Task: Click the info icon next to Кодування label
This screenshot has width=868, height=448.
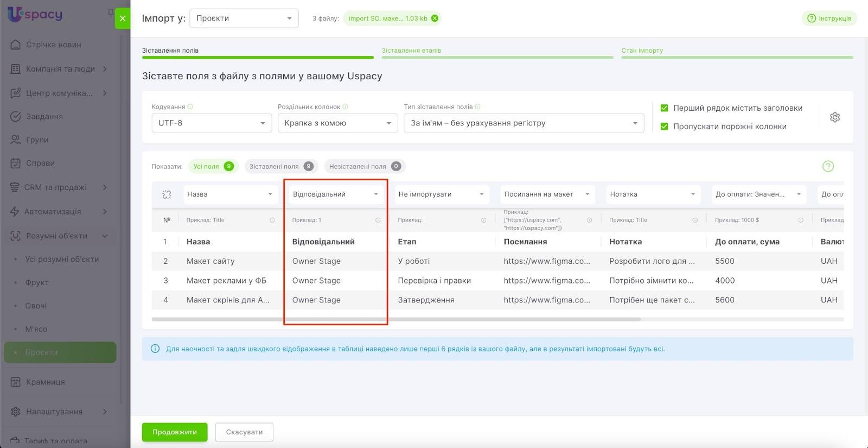Action: coord(190,107)
